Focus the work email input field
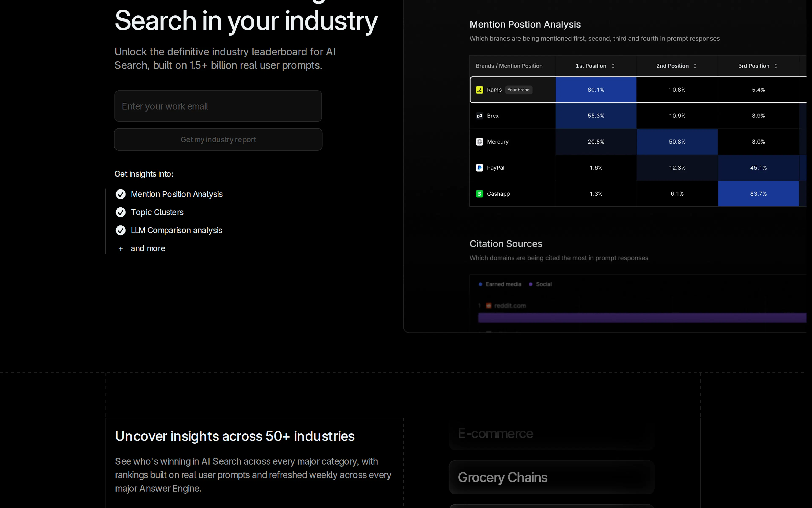The image size is (812, 508). 218,106
